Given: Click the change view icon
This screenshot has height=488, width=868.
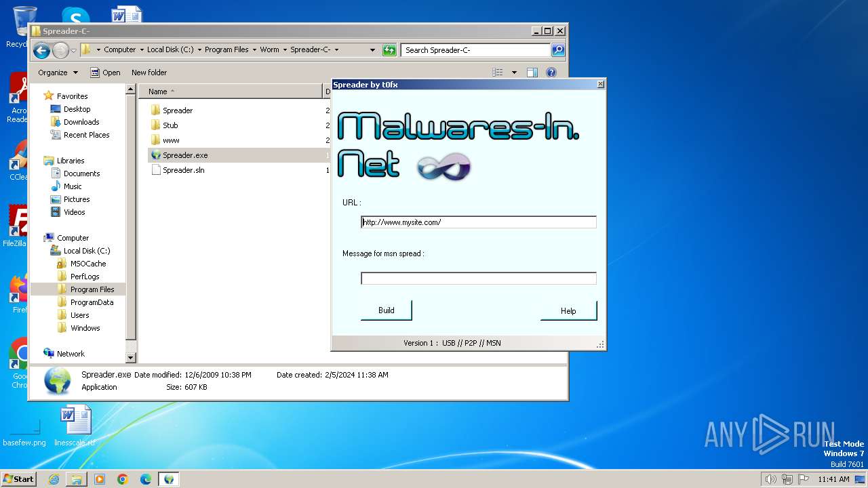Looking at the screenshot, I should click(498, 73).
